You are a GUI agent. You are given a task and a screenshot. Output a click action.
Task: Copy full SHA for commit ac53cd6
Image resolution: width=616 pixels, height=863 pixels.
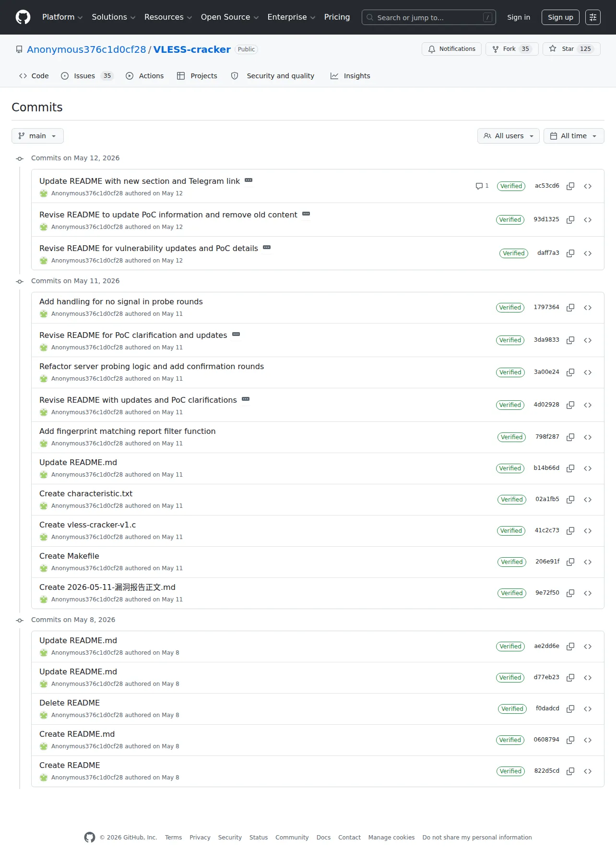[x=570, y=186]
